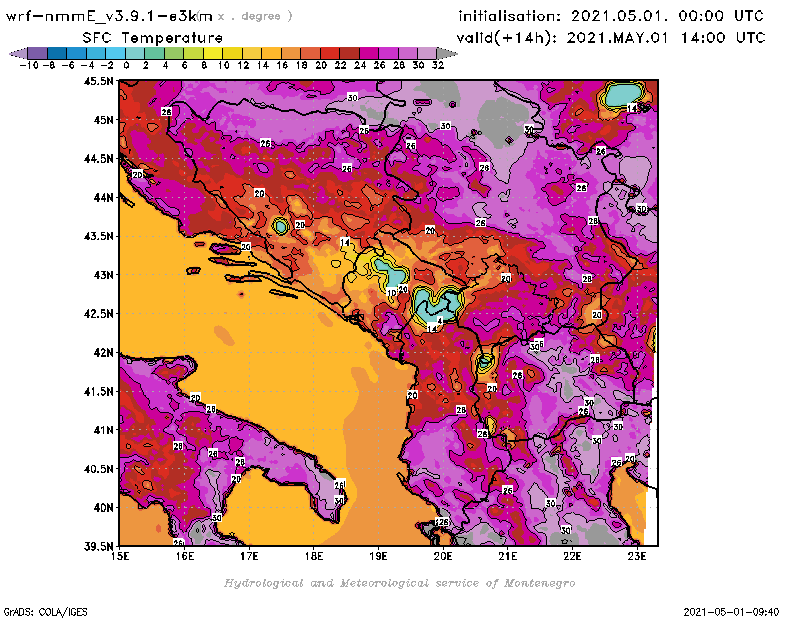The width and height of the screenshot is (800, 618).
Task: Click the legend swatch between -10 and -8
Action: tap(37, 53)
